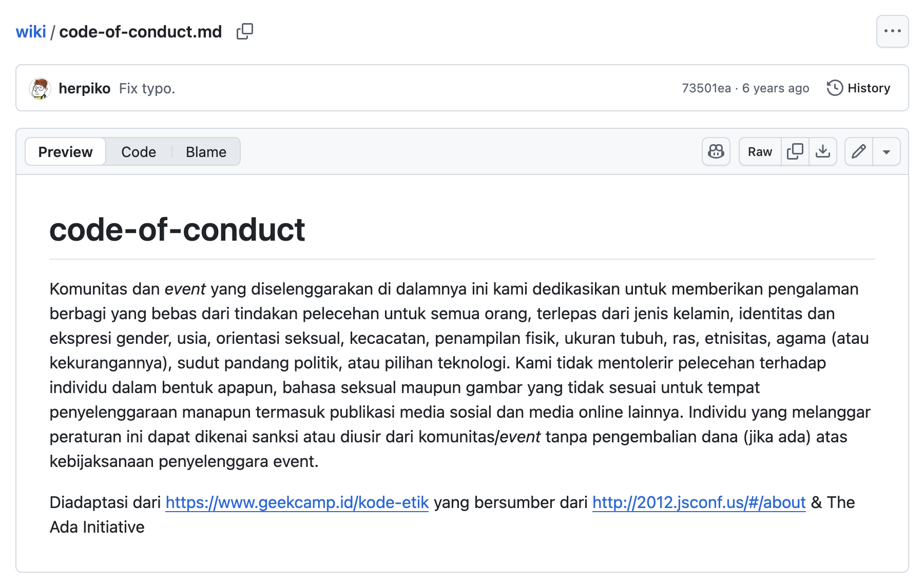Copy the file path icon
This screenshot has height=585, width=924.
click(245, 32)
